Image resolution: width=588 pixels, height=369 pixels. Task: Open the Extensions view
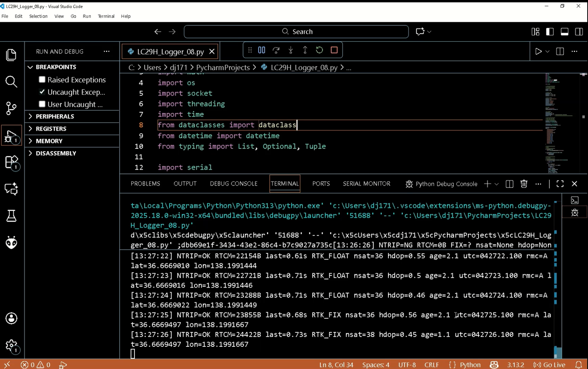click(x=11, y=162)
